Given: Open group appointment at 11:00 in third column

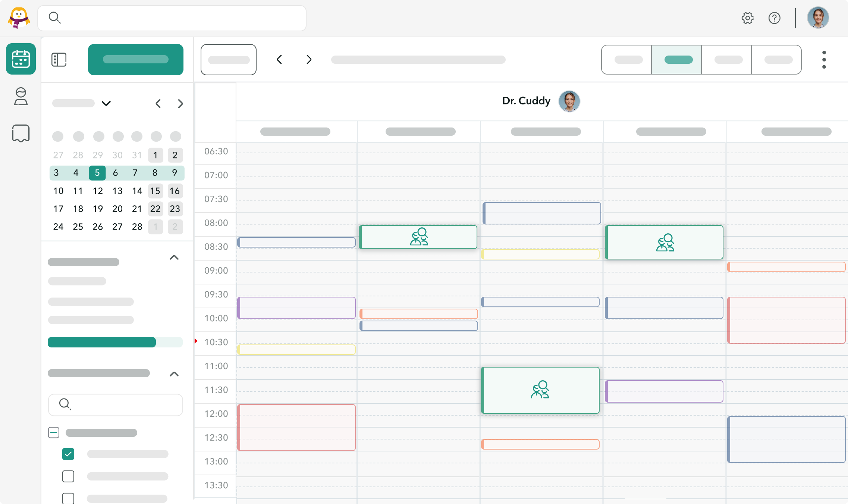Looking at the screenshot, I should [x=540, y=390].
